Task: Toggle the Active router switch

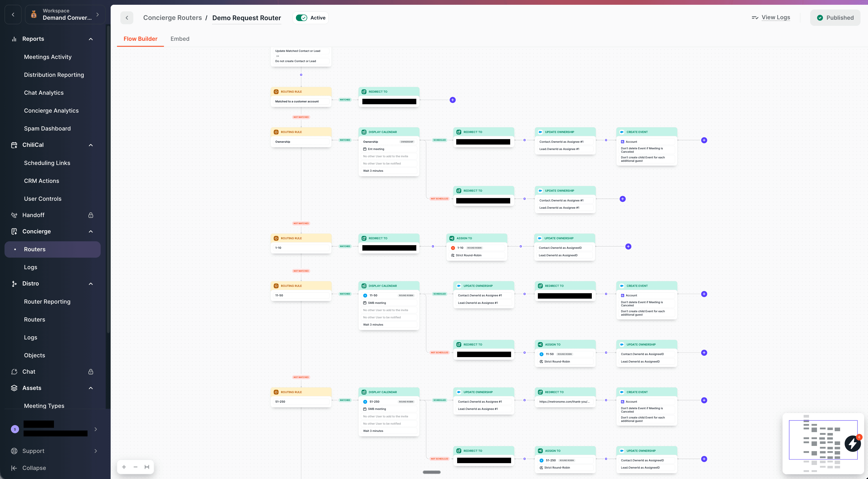Action: [x=302, y=18]
